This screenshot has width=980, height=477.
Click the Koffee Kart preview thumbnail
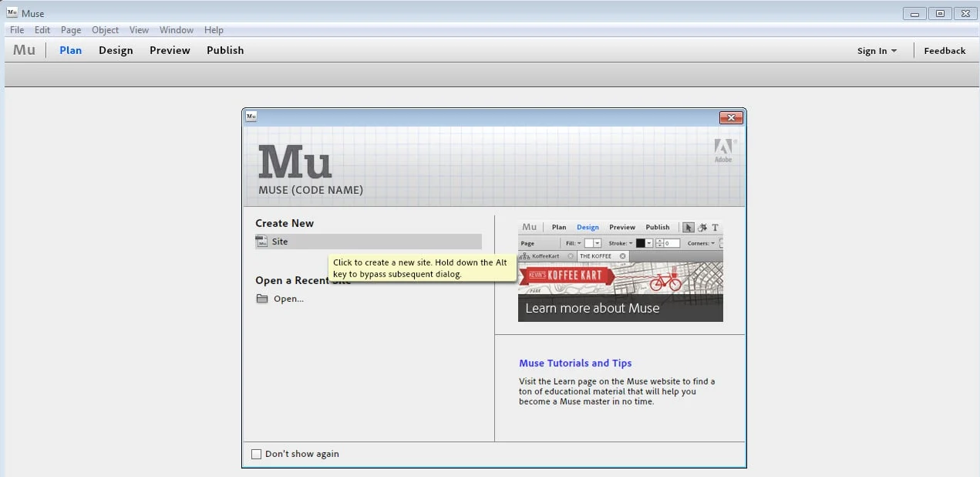pos(621,270)
